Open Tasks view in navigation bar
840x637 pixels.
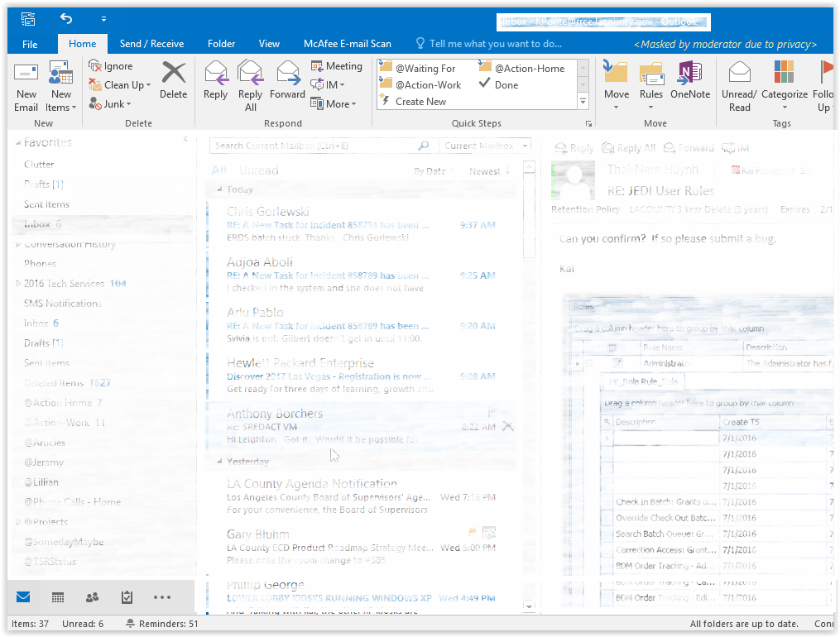tap(127, 596)
